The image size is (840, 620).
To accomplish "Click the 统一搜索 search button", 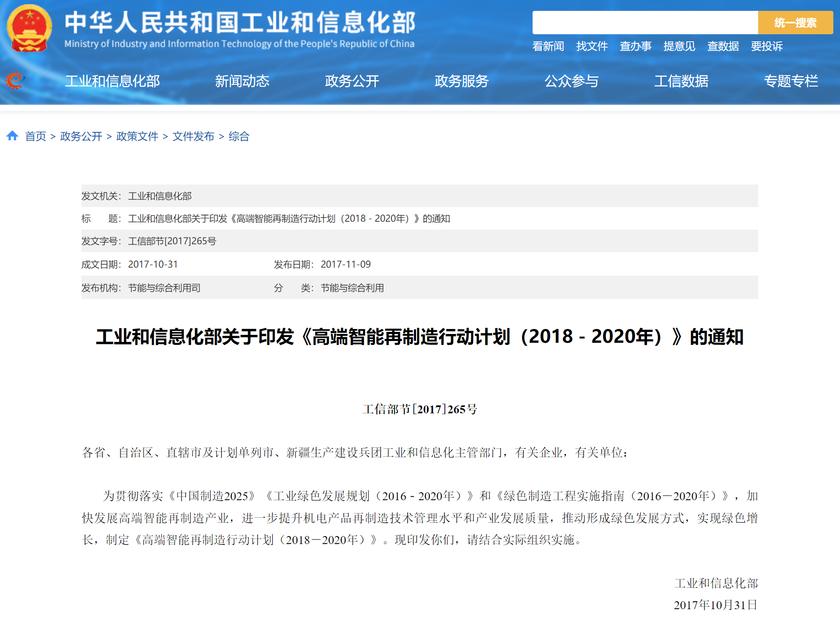I will (795, 23).
